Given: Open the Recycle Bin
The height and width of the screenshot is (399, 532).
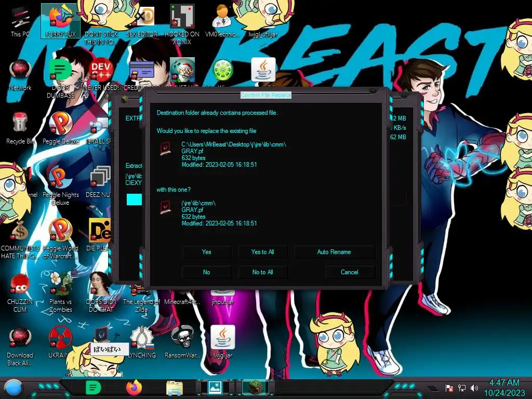Looking at the screenshot, I should (x=20, y=128).
